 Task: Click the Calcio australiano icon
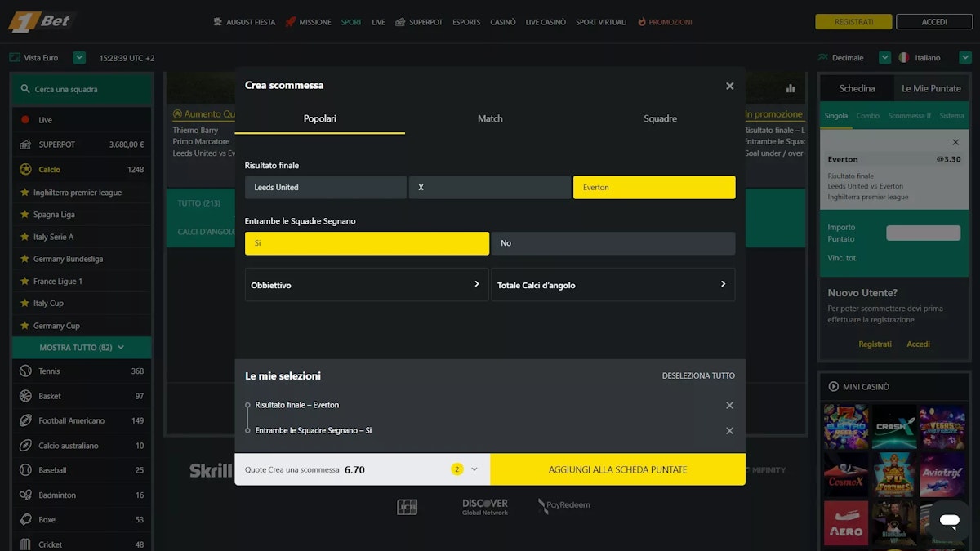coord(25,446)
